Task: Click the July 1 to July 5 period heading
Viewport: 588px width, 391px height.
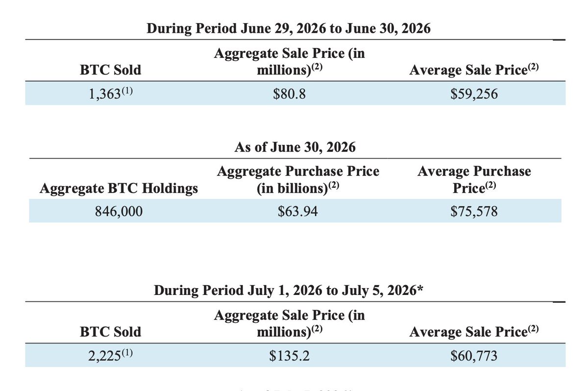Action: (289, 291)
